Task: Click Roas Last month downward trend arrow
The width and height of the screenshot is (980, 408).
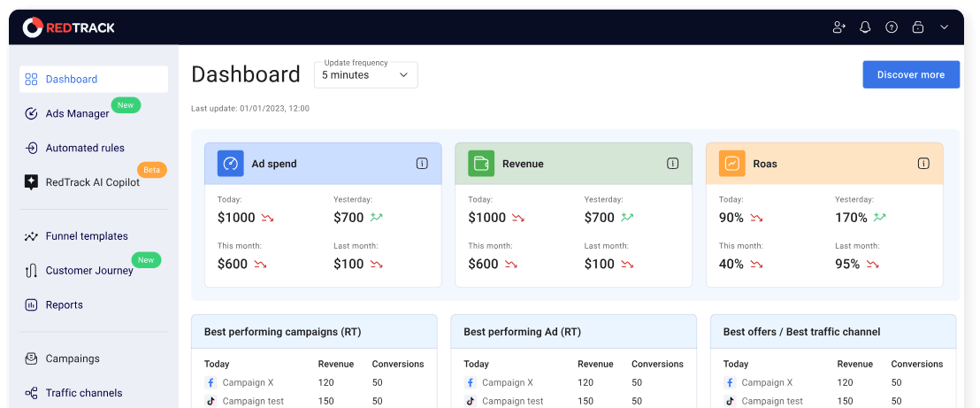Action: (872, 264)
